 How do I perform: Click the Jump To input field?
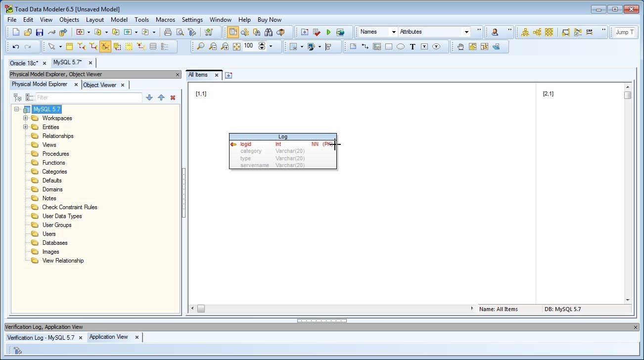(625, 32)
